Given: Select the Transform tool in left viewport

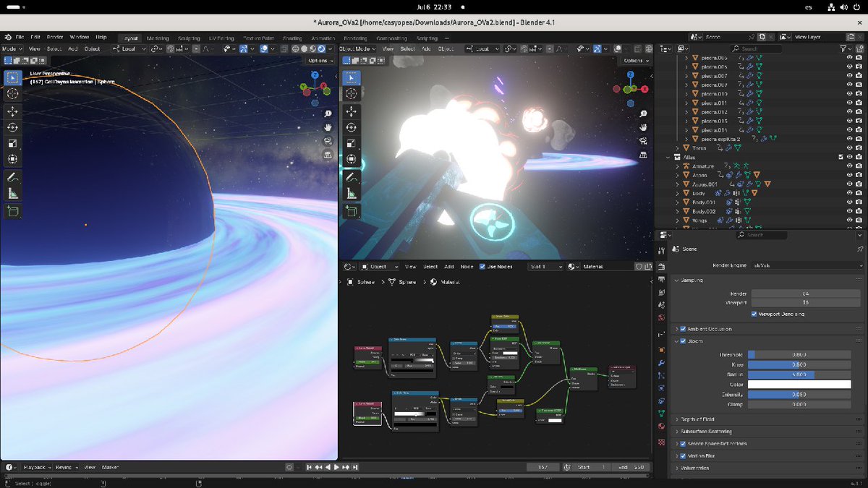Looking at the screenshot, I should click(13, 159).
